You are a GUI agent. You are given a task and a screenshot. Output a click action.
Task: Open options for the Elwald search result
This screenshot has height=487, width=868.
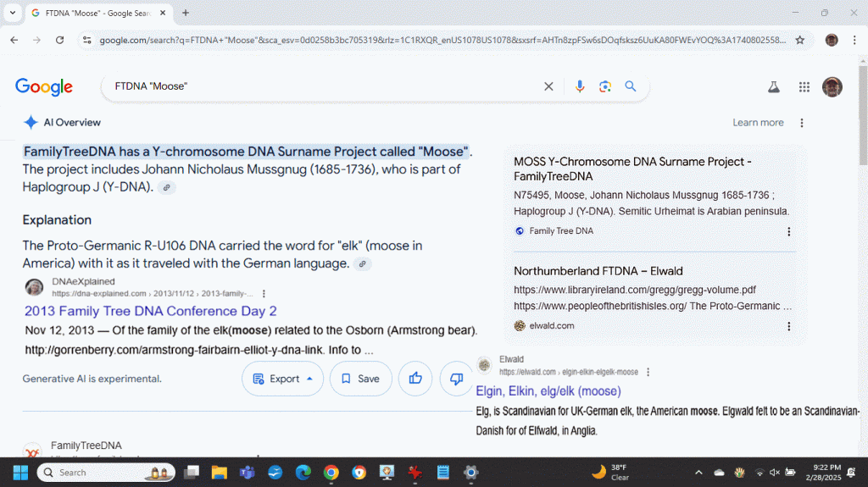click(648, 373)
